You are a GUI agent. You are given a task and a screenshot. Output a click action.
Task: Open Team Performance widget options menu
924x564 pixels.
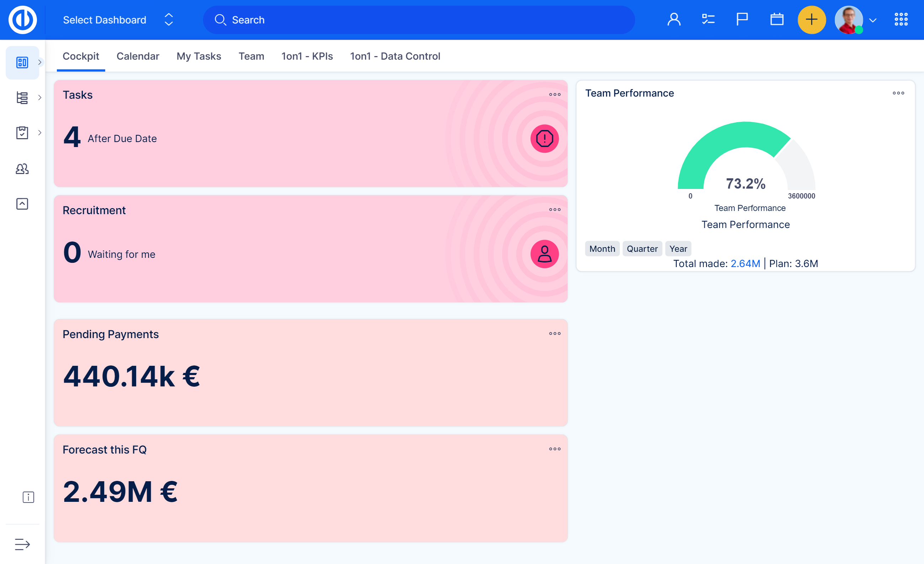pyautogui.click(x=898, y=93)
